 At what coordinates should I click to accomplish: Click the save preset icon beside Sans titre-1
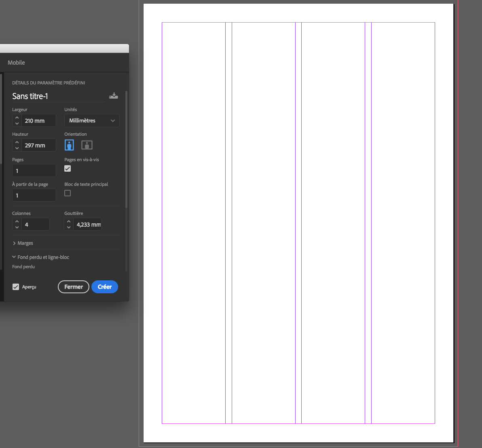point(114,96)
